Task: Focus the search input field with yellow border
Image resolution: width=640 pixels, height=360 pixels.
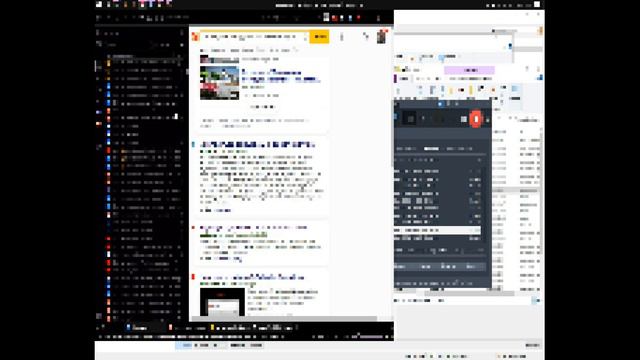Action: point(254,37)
